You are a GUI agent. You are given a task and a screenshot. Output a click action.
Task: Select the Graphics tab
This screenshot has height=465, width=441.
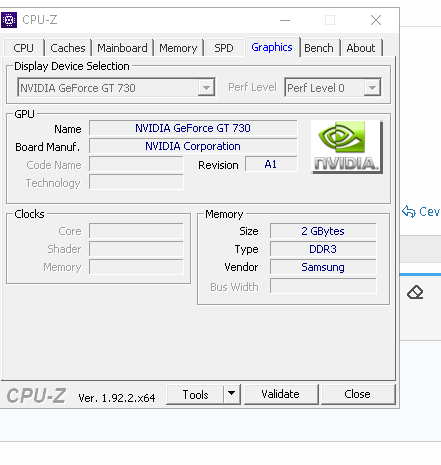pyautogui.click(x=272, y=47)
